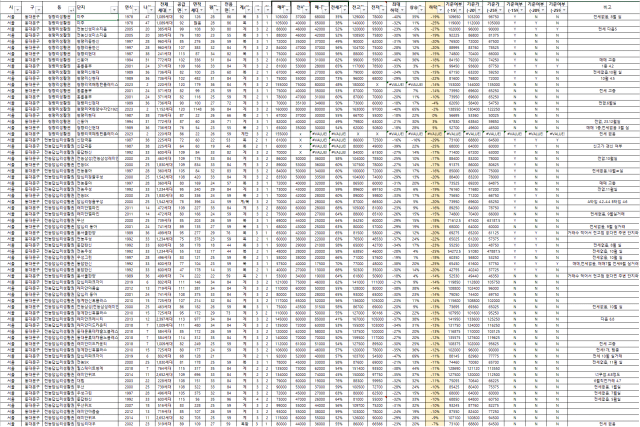Open filter arrow of yellow highlighted column header
The height and width of the screenshot is (427, 640).
(x=440, y=9)
